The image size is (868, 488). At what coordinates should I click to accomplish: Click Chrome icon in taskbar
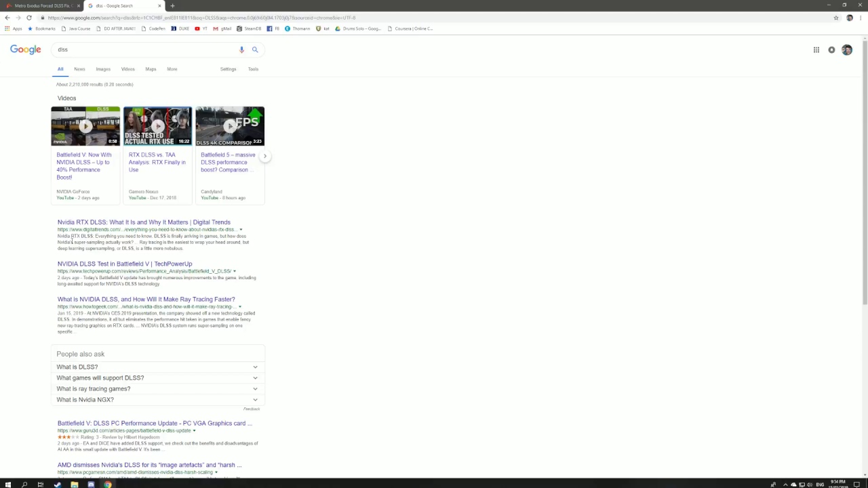[x=107, y=484]
